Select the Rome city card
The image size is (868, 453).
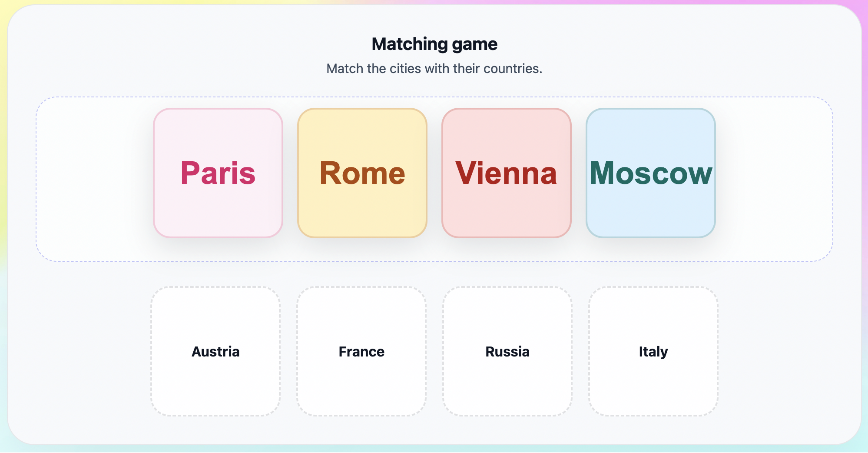click(362, 173)
